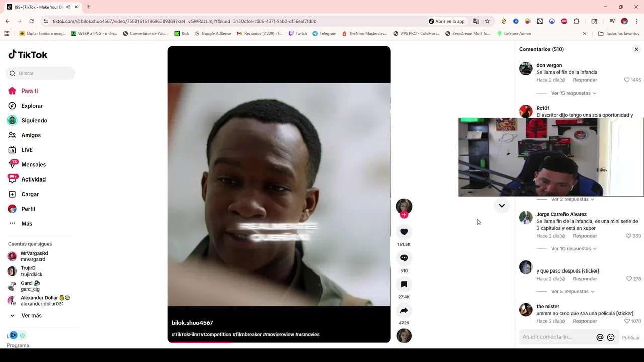Like the video with heart icon
The image size is (644, 362).
pos(404,232)
